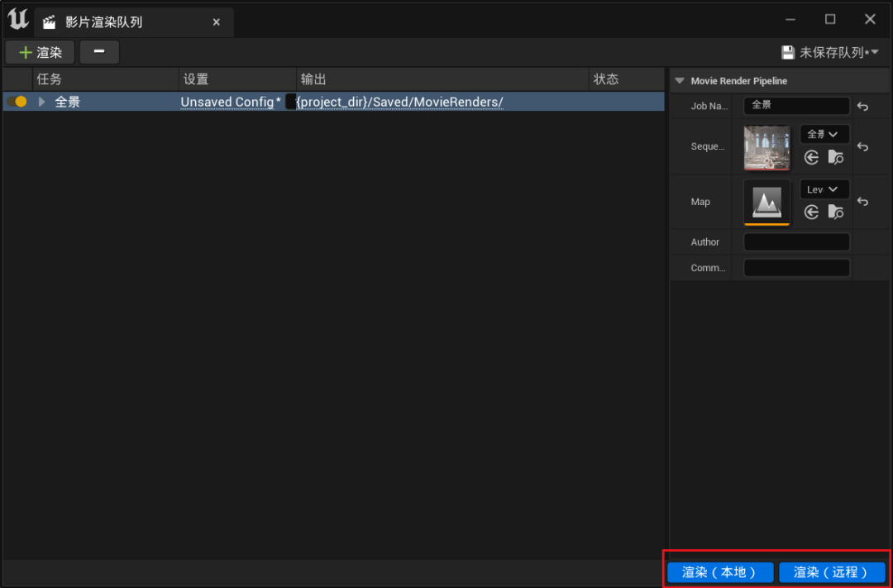Open the 未保存队列 save queue menu

coord(829,53)
